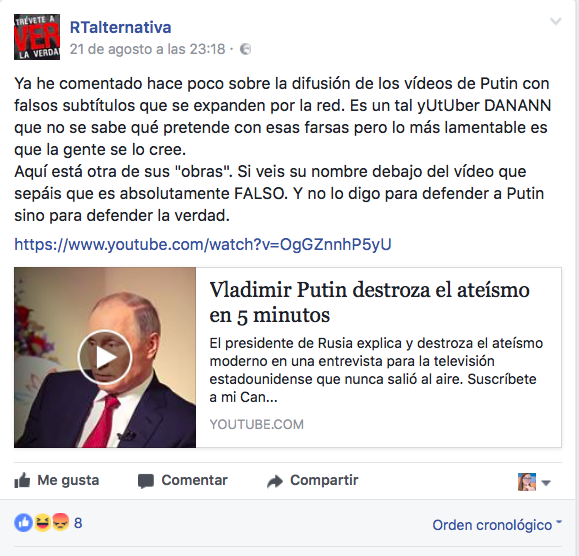Screen dimensions: 579x556
Task: Open the comment-as profile selector dropdown
Action: 534,482
